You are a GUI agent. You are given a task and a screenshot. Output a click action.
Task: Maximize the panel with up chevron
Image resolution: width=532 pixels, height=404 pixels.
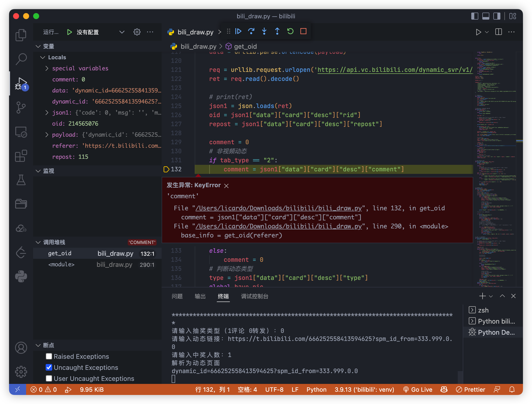(502, 296)
